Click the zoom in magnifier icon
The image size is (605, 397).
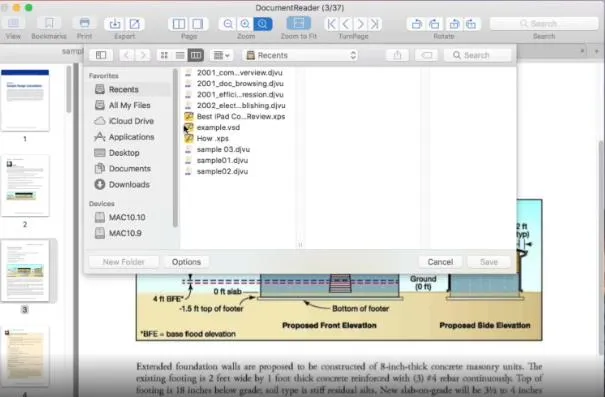(245, 24)
